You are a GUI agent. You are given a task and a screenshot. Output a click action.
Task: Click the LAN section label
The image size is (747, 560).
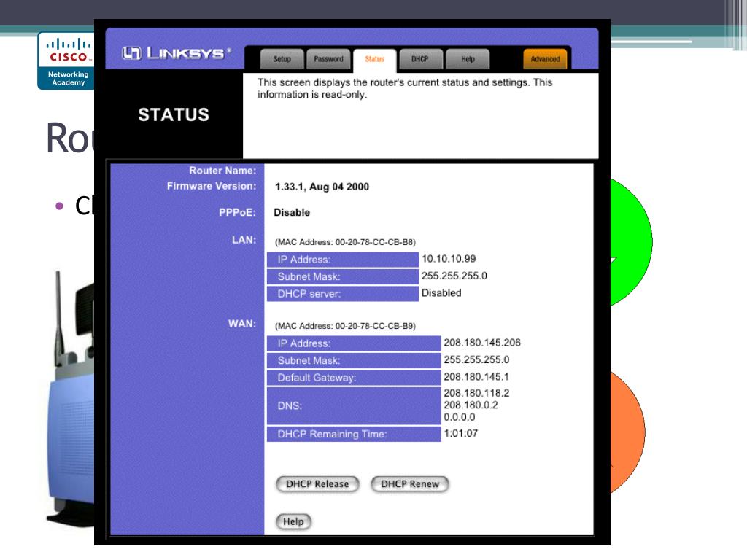244,239
